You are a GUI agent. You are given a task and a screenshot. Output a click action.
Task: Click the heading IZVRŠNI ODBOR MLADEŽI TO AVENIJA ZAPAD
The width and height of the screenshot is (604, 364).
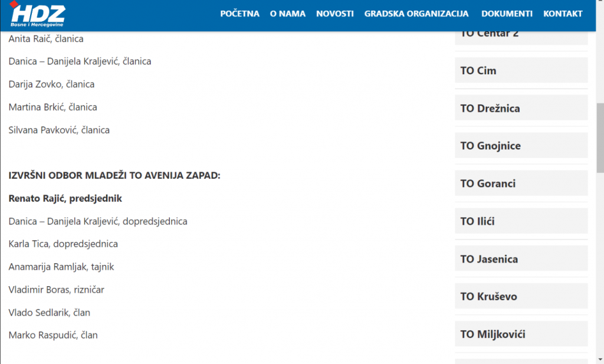click(114, 175)
